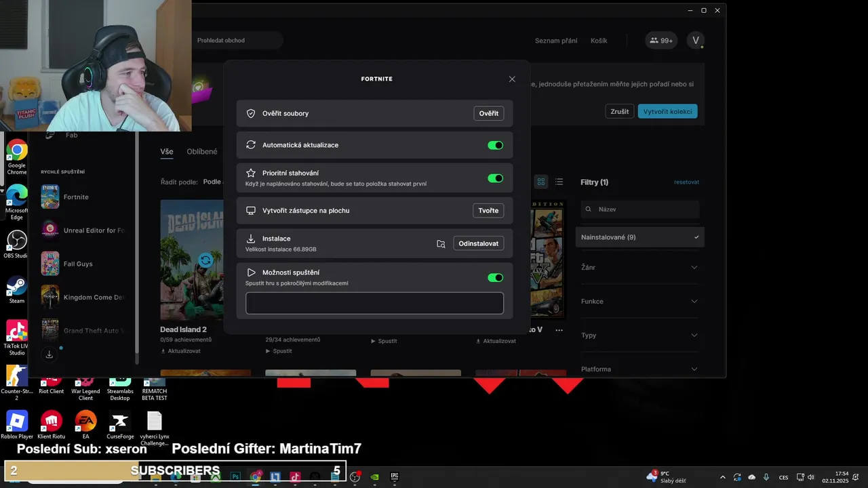Viewport: 868px width, 488px height.
Task: Open Grand Theft Auto V quick launch entry
Action: [x=83, y=331]
